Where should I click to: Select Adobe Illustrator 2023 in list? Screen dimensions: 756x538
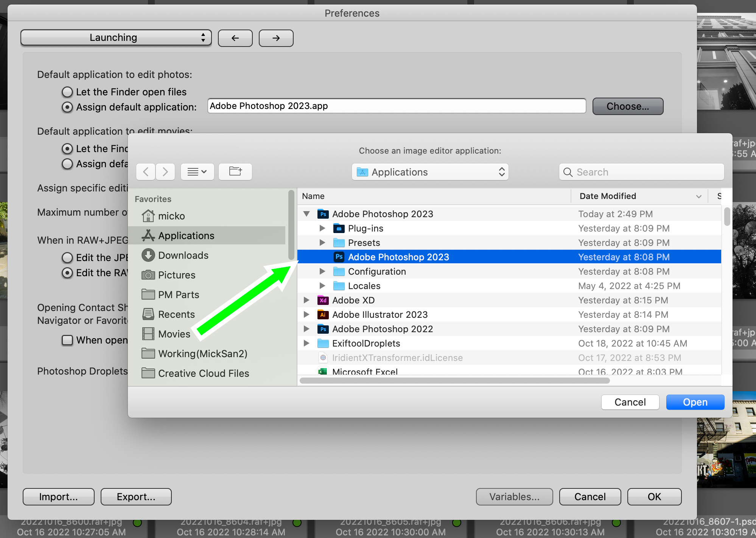click(x=380, y=315)
